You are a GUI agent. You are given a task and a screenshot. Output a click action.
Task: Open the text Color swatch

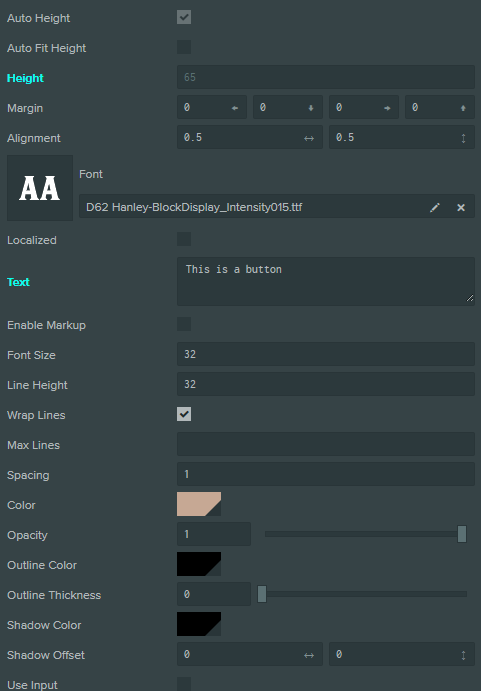tap(199, 504)
